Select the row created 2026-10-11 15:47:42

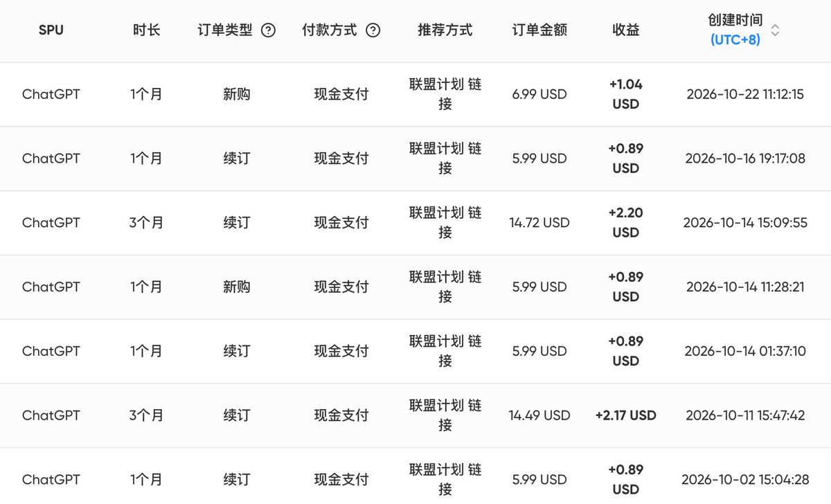click(415, 415)
